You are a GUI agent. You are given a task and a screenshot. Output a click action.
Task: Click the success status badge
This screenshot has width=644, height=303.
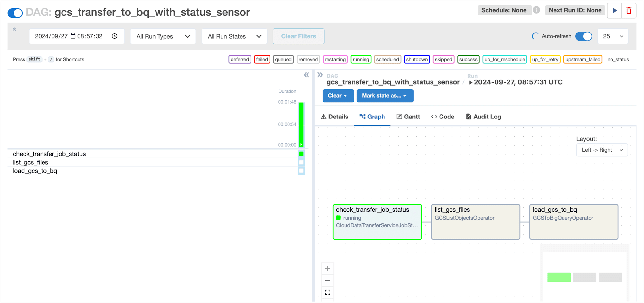click(468, 59)
